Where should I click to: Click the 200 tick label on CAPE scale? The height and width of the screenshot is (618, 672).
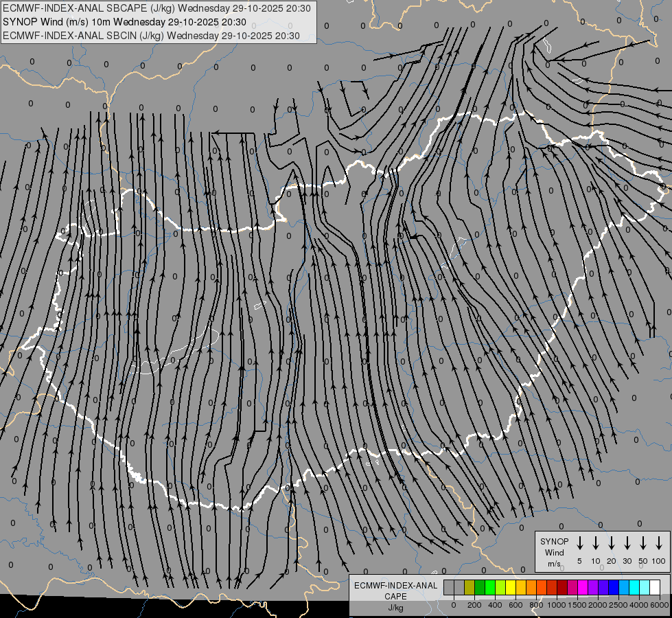click(x=474, y=605)
